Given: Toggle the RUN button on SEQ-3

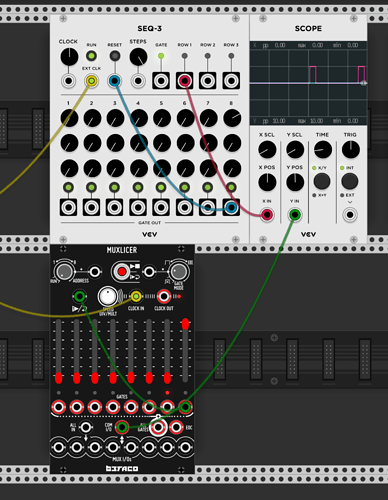Looking at the screenshot, I should tap(92, 56).
